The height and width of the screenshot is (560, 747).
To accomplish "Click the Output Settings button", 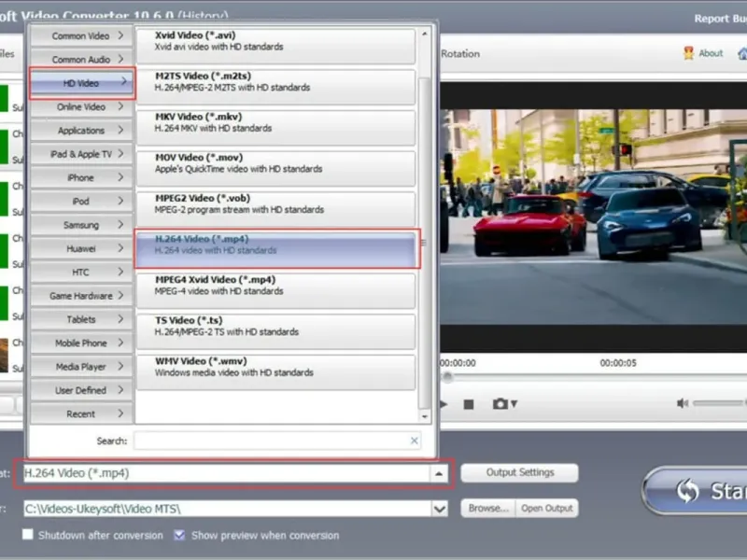I will tap(519, 472).
